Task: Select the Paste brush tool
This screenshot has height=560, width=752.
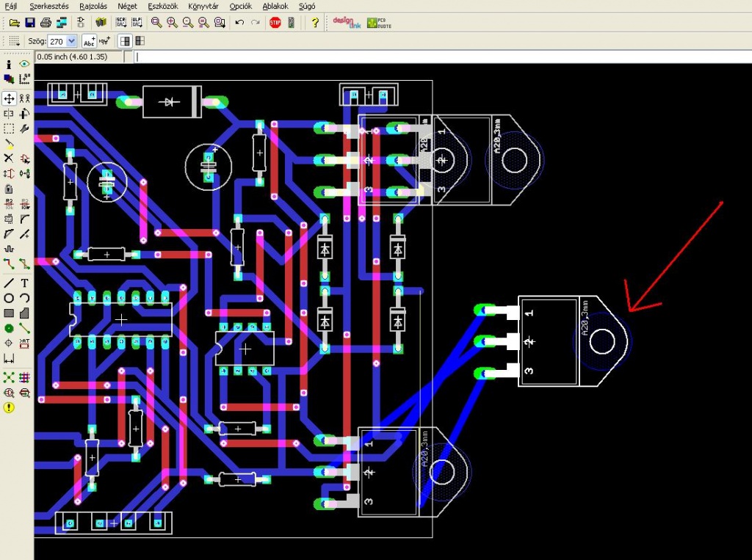Action: coord(9,144)
